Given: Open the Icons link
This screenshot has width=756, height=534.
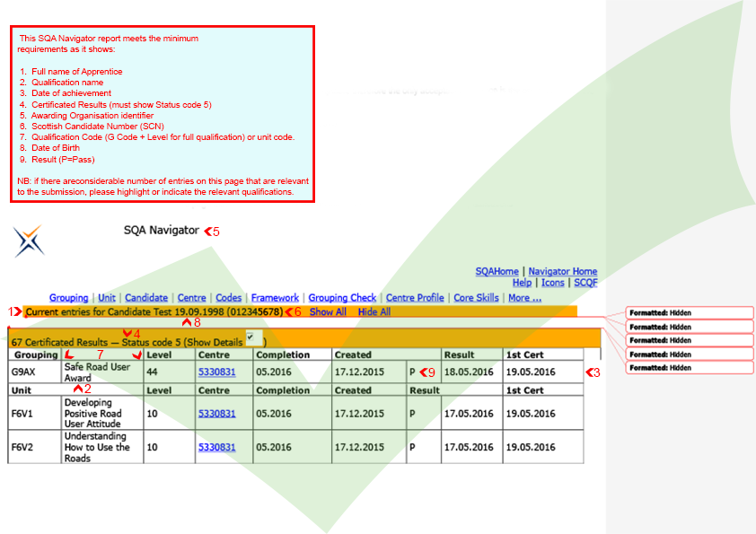Looking at the screenshot, I should point(552,283).
